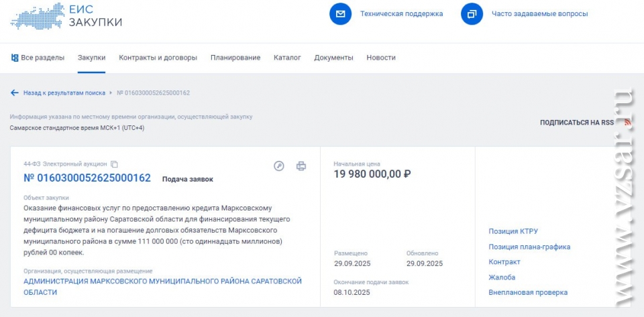Click the back arrow icon

[14, 92]
